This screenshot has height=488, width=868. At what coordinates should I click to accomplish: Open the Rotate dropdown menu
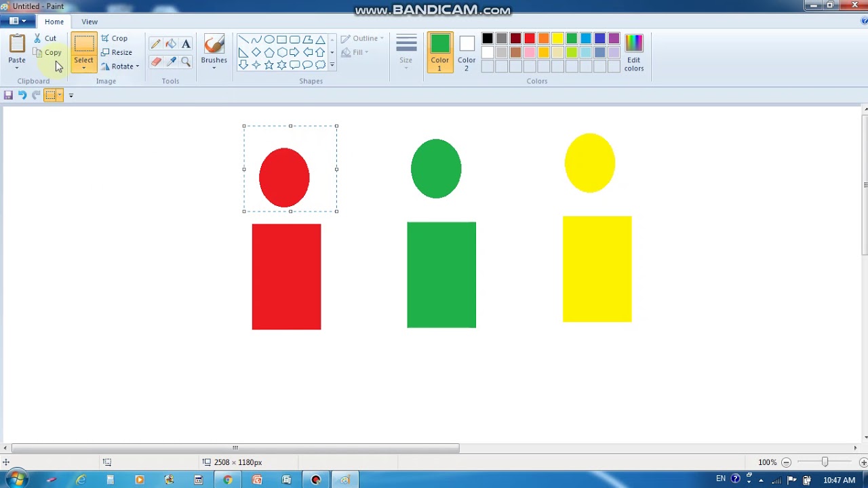coord(120,66)
